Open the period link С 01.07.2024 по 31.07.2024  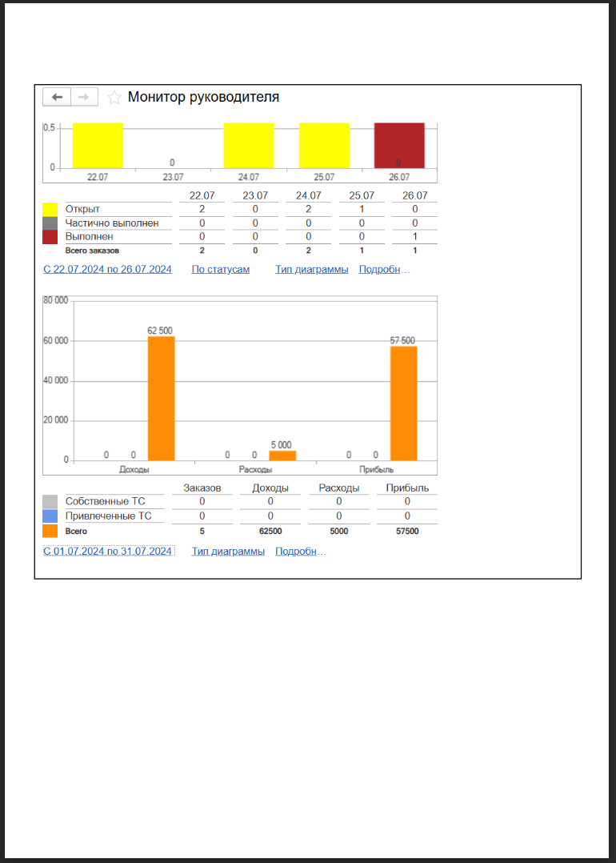pos(107,551)
